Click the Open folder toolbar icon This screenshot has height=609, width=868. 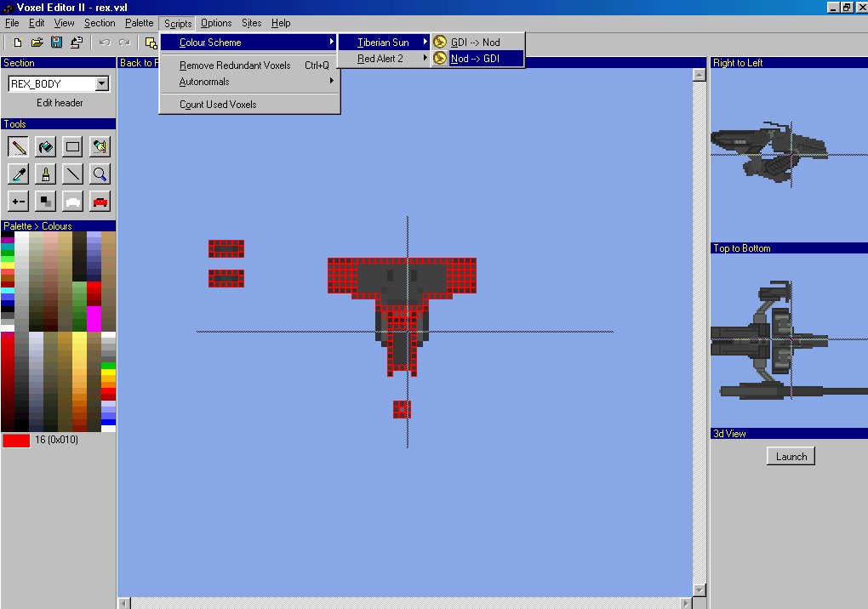click(37, 43)
